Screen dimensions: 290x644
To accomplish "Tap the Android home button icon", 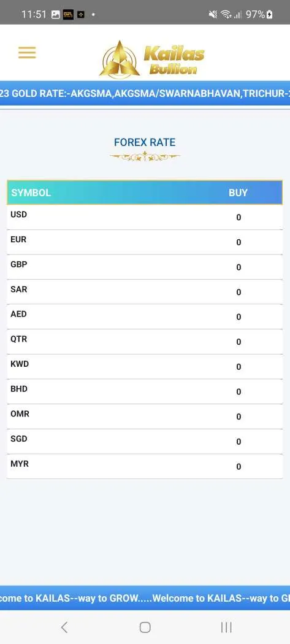I will pyautogui.click(x=145, y=627).
